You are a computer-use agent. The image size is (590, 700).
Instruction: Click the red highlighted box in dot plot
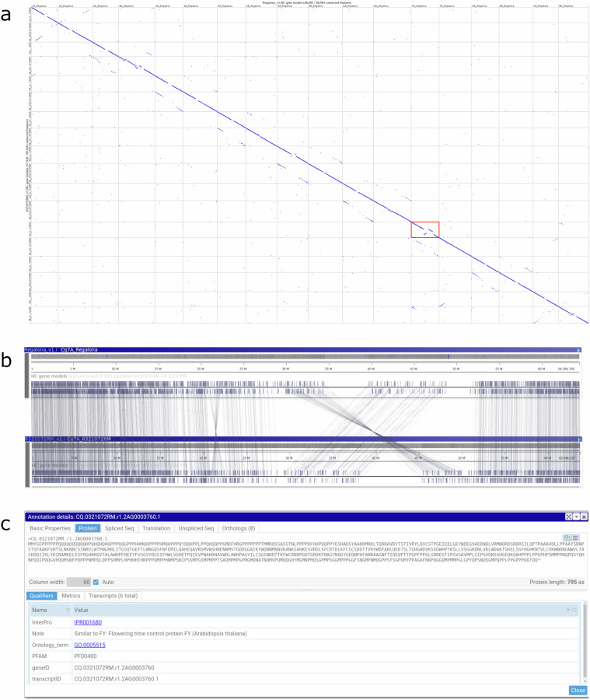425,229
